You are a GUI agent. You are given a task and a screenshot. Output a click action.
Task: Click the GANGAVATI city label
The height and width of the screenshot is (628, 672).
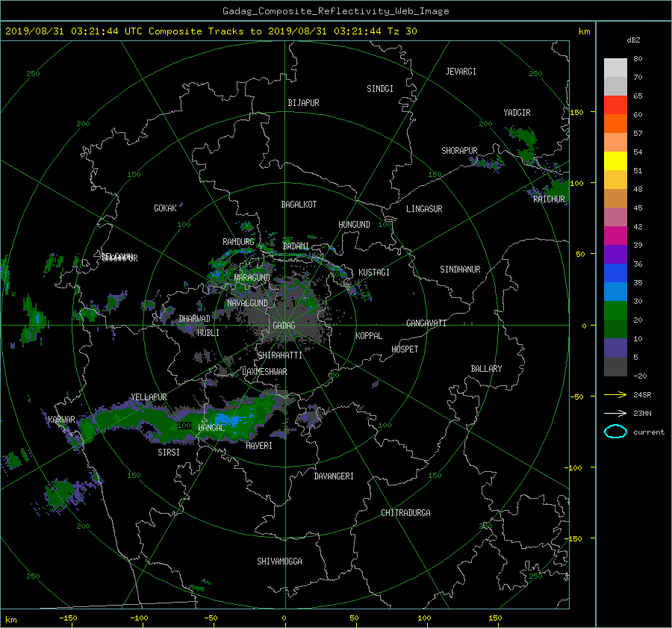426,323
